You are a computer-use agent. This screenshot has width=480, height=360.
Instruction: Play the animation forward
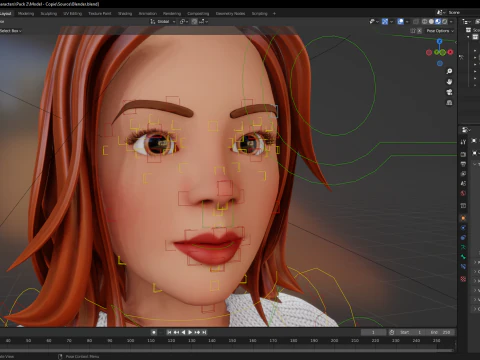tap(190, 332)
